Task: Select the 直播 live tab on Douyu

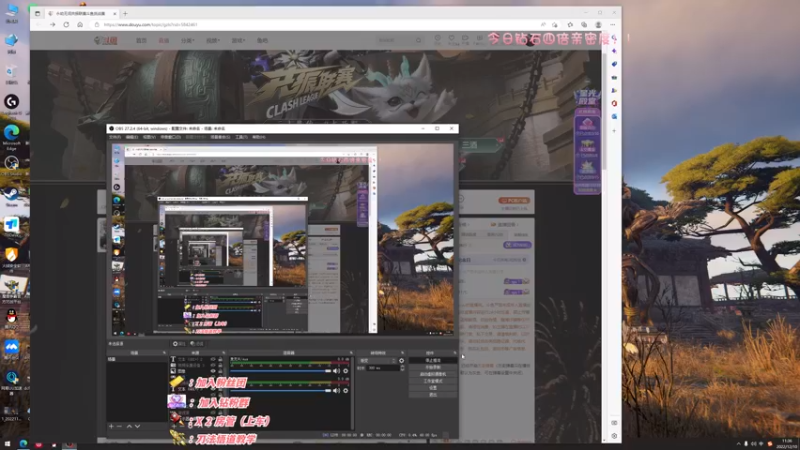Action: point(163,40)
